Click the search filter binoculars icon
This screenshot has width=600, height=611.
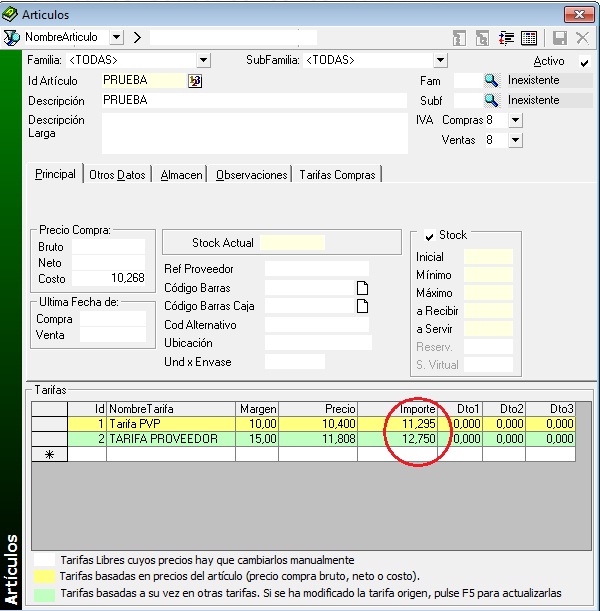(x=11, y=38)
